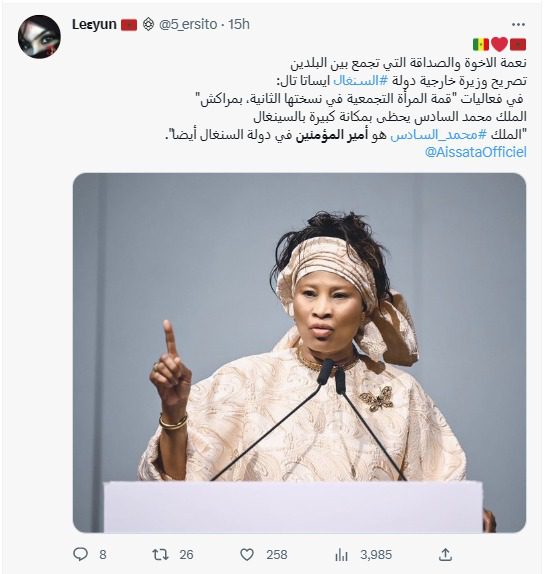548x574 pixels.
Task: Open the @5_ersito handle link
Action: point(188,25)
